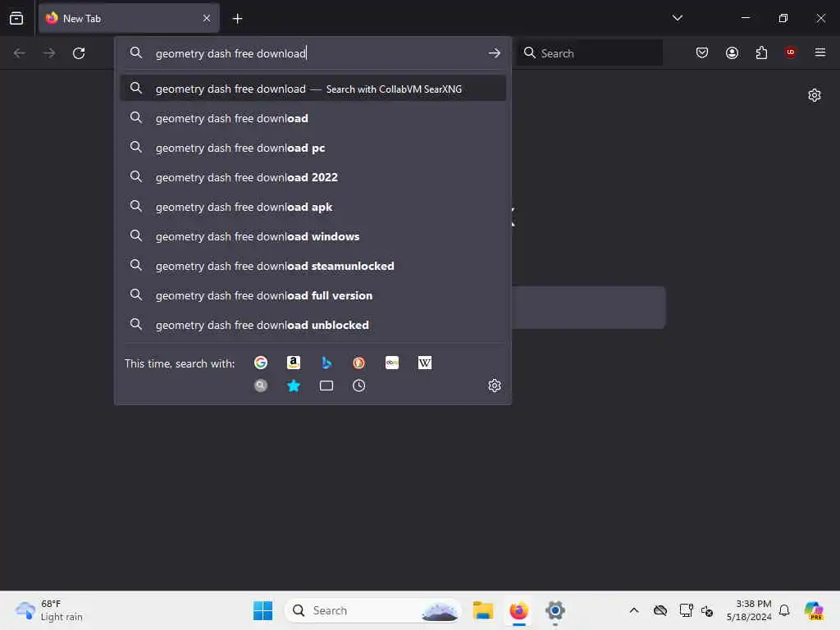Pick suggestion ending in "steamunlocked"
The image size is (840, 630).
[x=313, y=266]
